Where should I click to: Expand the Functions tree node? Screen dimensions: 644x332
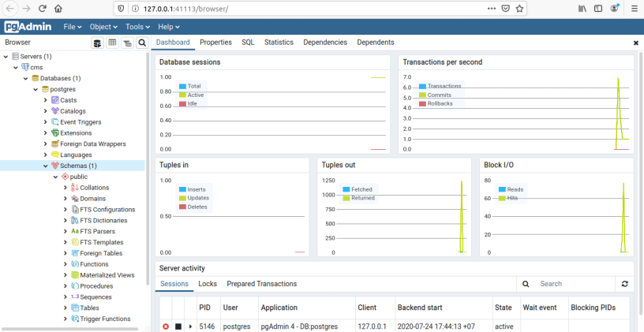click(x=66, y=264)
